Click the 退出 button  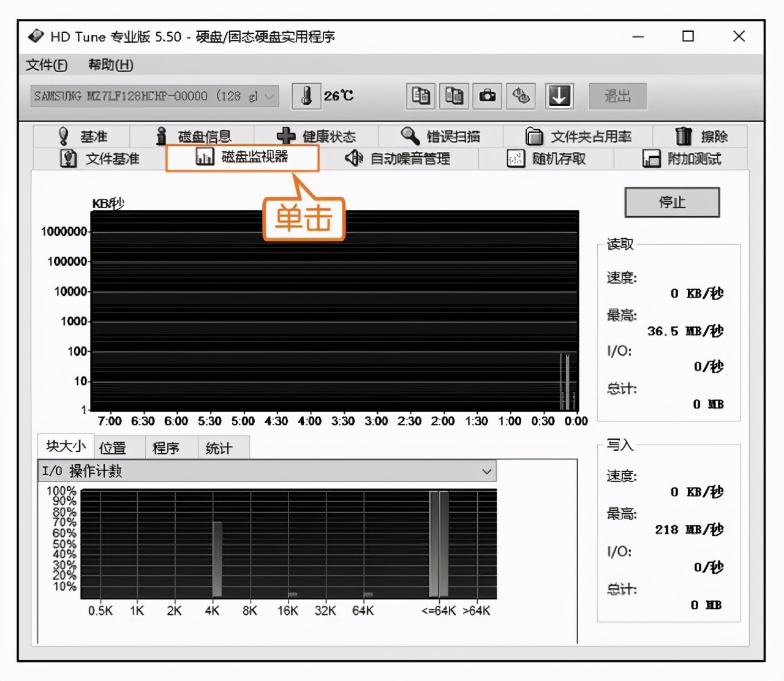coord(617,96)
